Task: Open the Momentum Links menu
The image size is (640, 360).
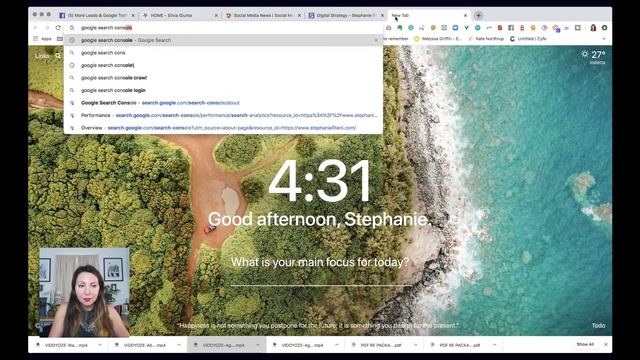Action: 42,56
